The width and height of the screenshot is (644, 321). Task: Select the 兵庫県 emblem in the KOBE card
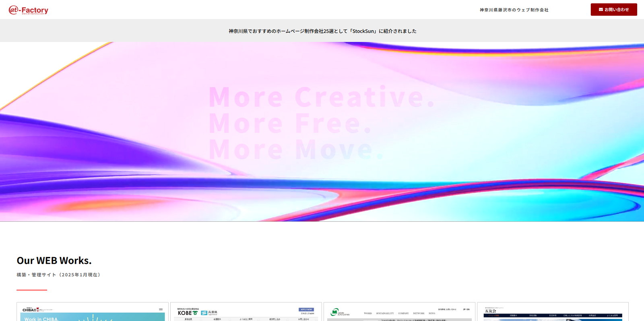[209, 313]
